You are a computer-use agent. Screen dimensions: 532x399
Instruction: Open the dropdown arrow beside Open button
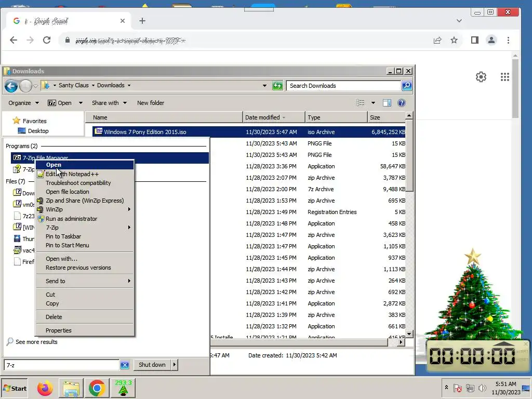[x=81, y=103]
